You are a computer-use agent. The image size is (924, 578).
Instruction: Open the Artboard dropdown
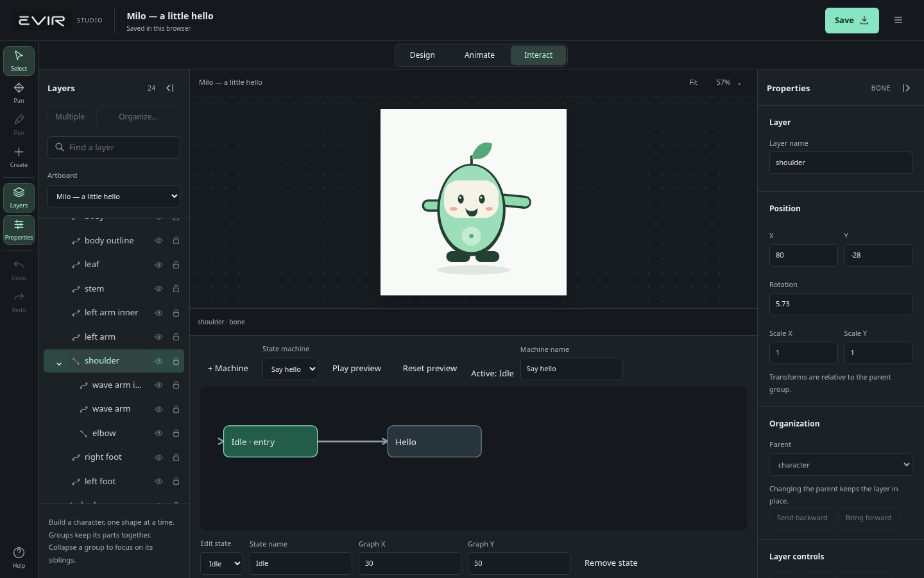[x=114, y=197]
